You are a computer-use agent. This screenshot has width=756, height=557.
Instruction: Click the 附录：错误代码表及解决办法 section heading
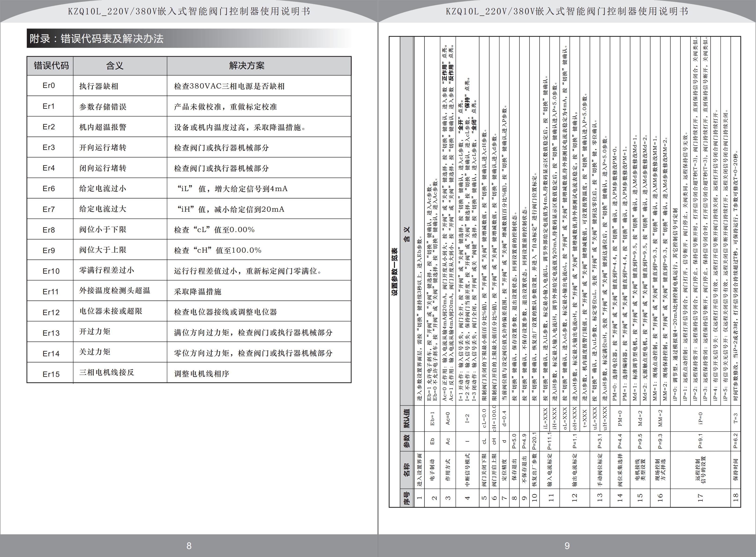pos(96,39)
